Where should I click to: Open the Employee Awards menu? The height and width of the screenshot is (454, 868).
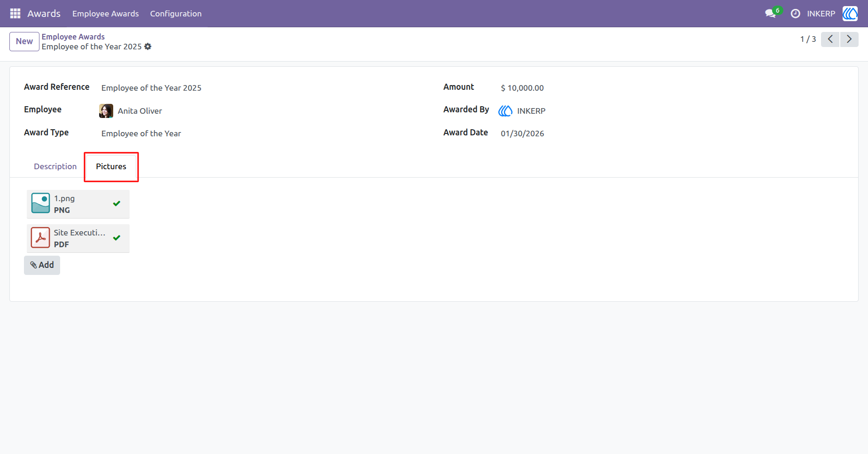tap(106, 14)
